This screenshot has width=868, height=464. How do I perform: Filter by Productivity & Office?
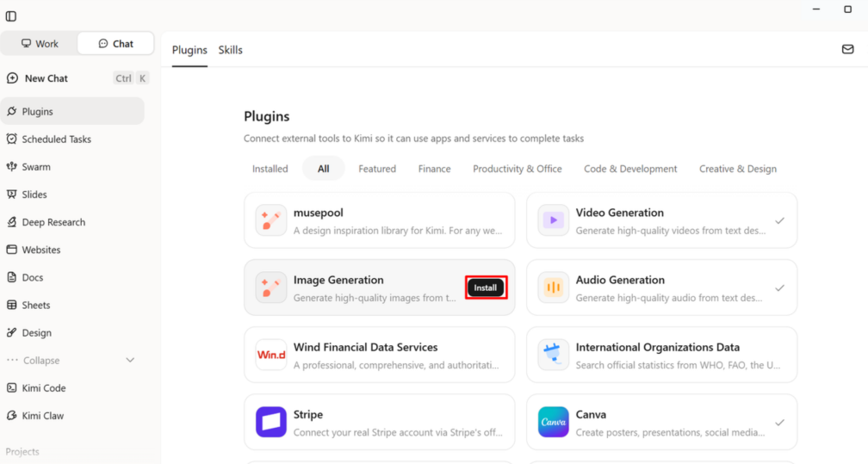[517, 169]
